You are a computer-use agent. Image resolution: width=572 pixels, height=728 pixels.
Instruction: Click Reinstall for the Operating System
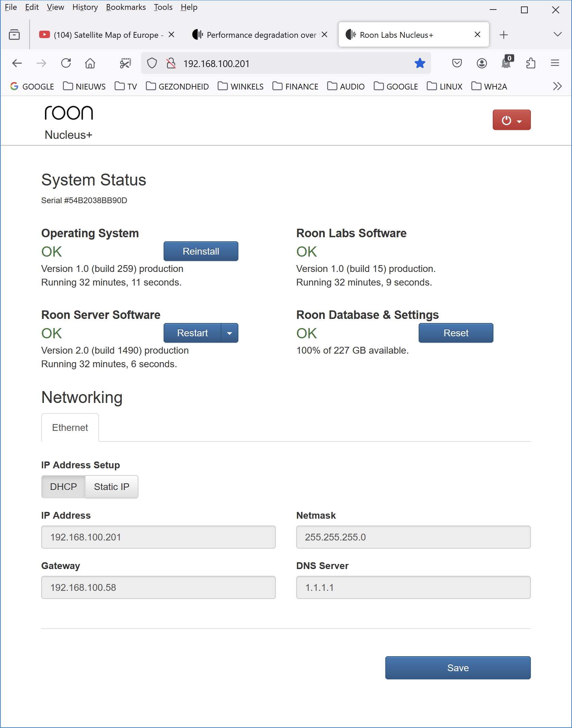pyautogui.click(x=201, y=251)
